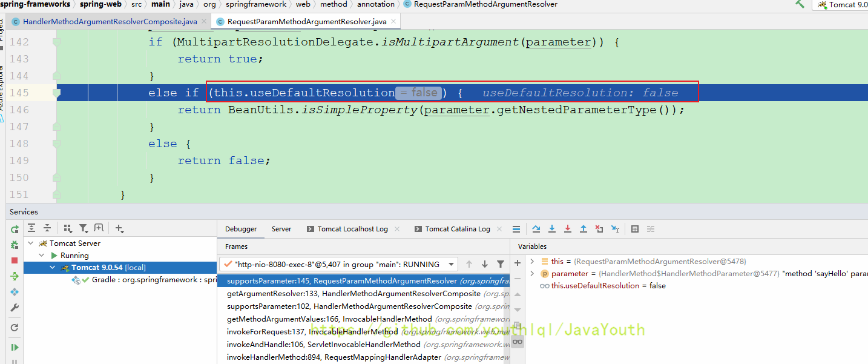Toggle the Services filter funnel button
Screen dimensions: 868x364
83,228
